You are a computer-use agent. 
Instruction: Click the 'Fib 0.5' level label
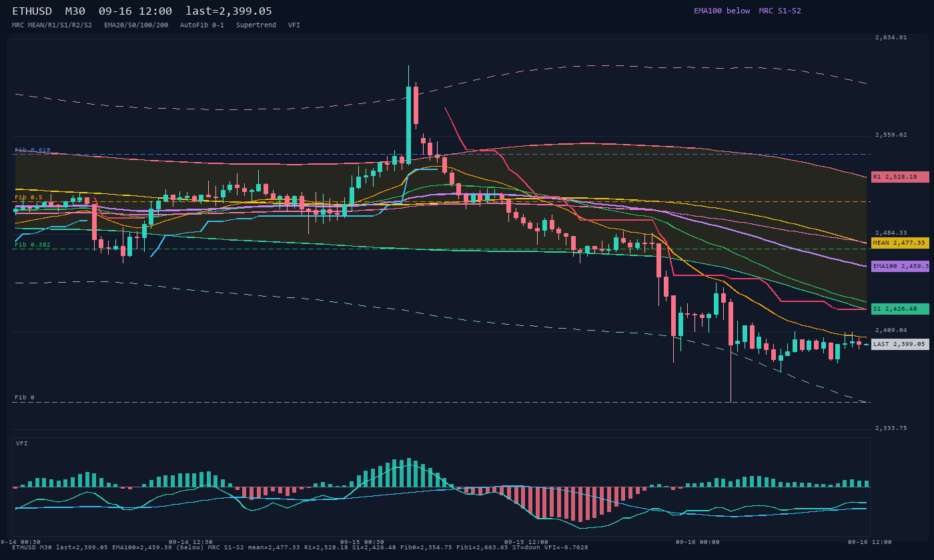(x=29, y=197)
